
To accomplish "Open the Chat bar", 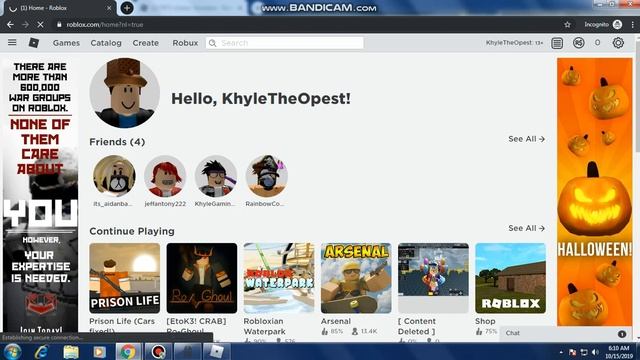I will (x=565, y=333).
